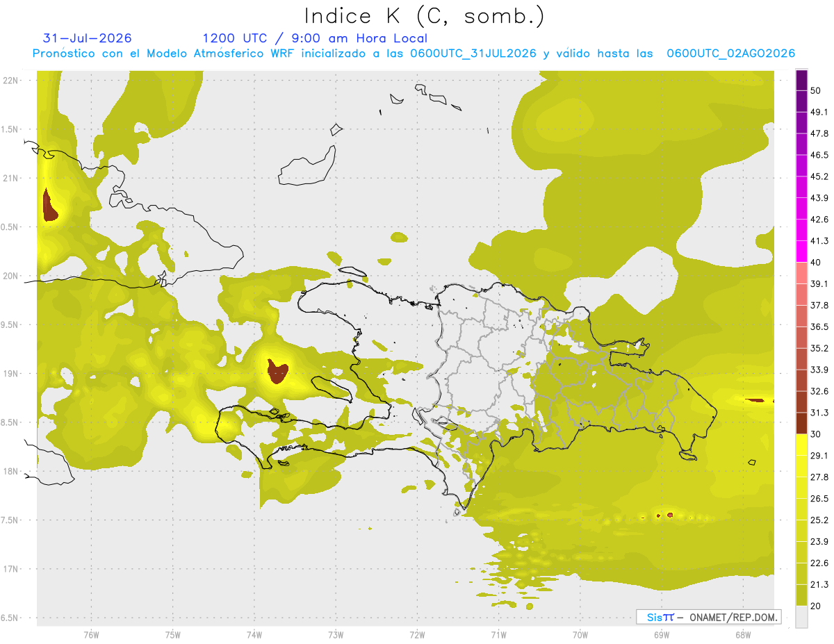Screen dimensions: 834x644
Task: Click the longitude label '75W'
Action: (172, 634)
